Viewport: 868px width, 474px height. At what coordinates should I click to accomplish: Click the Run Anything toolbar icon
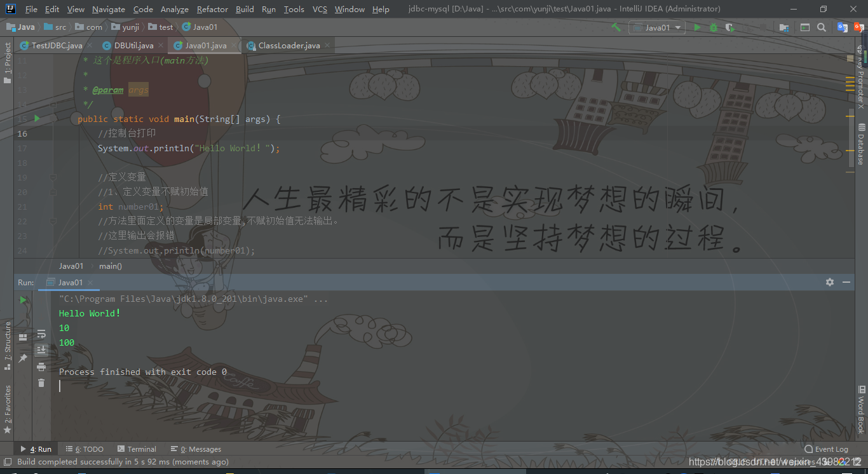pos(805,27)
